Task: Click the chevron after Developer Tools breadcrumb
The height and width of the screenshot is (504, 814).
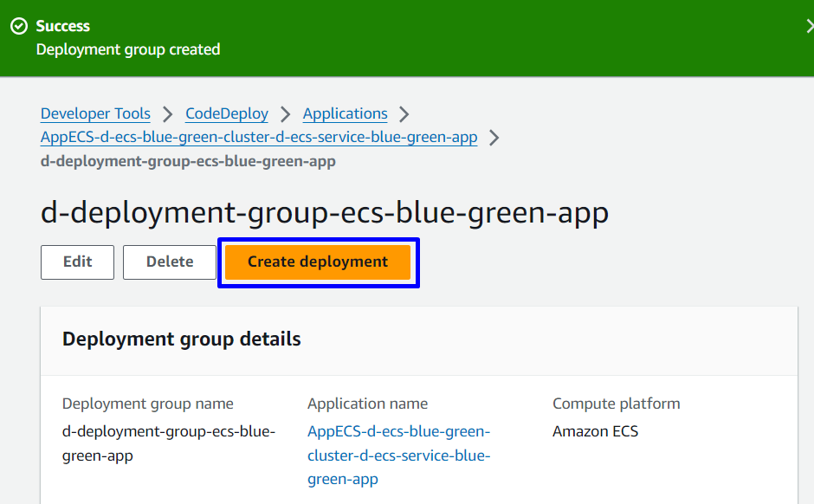Action: pos(168,114)
